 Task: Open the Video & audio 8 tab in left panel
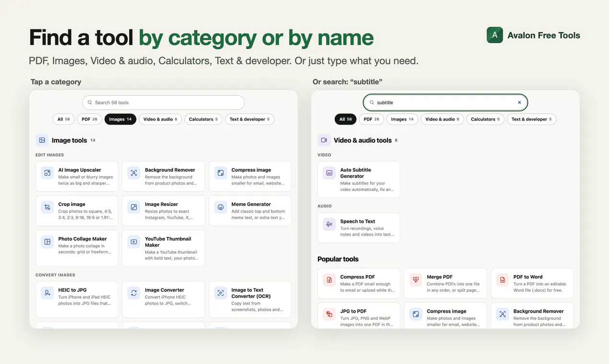coord(160,119)
